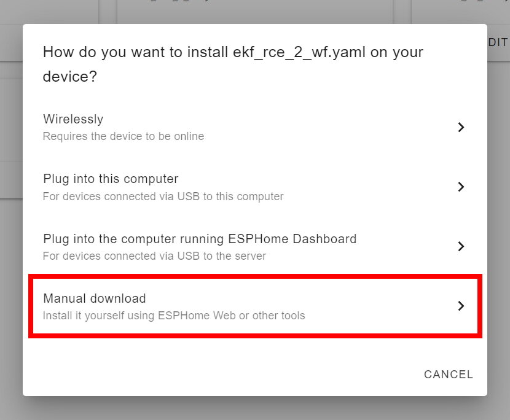Click 'Install it yourself using ESPHome Web' description
This screenshot has height=420, width=510.
(174, 316)
